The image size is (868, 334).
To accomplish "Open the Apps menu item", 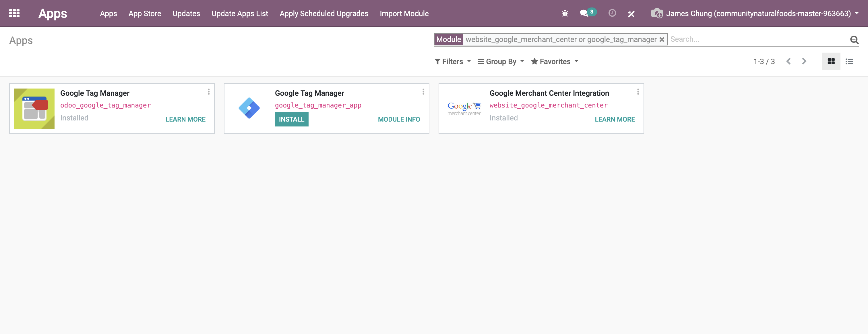I will point(108,14).
